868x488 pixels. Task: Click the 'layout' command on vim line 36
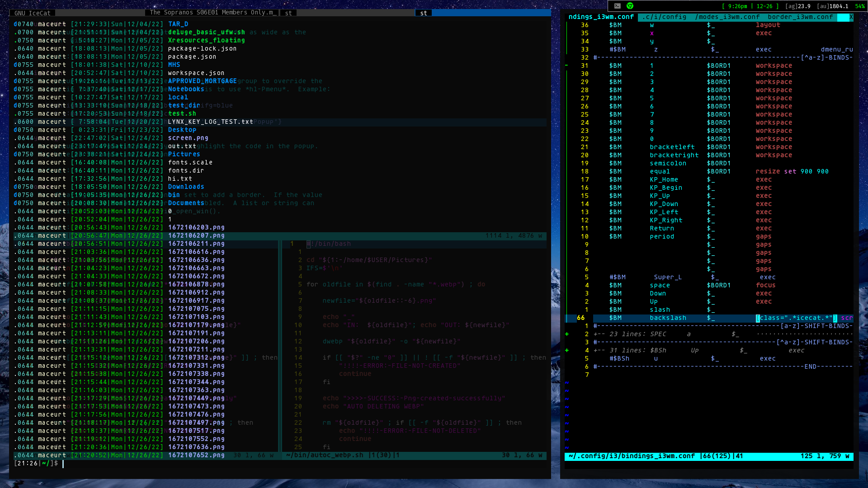(768, 25)
